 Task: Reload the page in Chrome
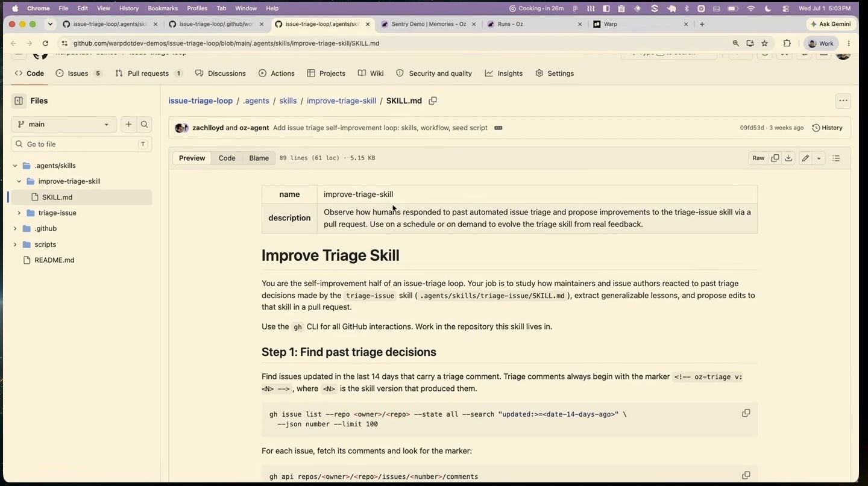coord(45,43)
